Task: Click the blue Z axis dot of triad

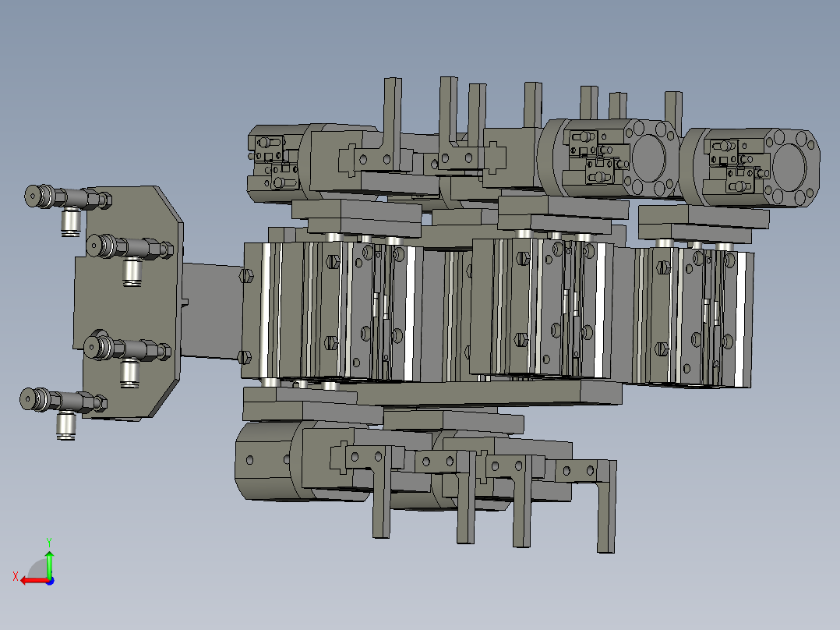Action: coord(50,581)
